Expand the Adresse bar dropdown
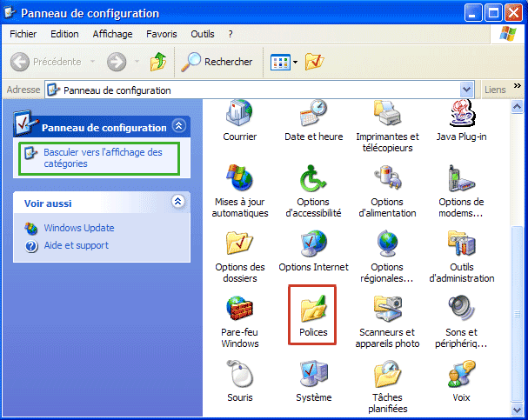528x420 pixels. pos(467,90)
